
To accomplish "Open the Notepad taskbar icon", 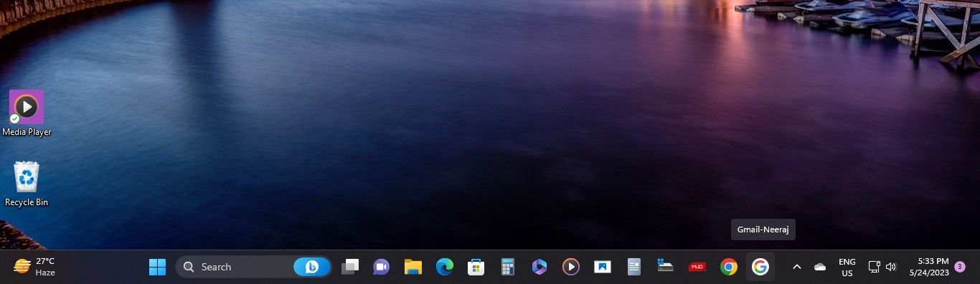I will (634, 267).
